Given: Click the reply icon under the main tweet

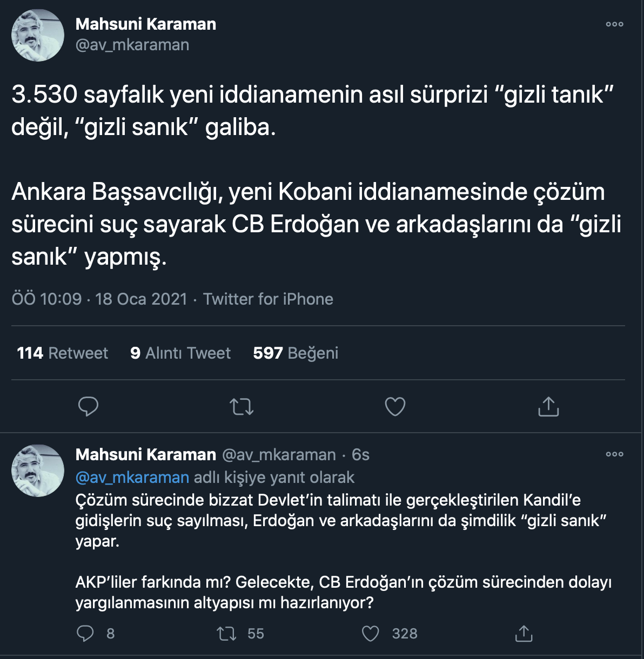Looking at the screenshot, I should point(88,407).
